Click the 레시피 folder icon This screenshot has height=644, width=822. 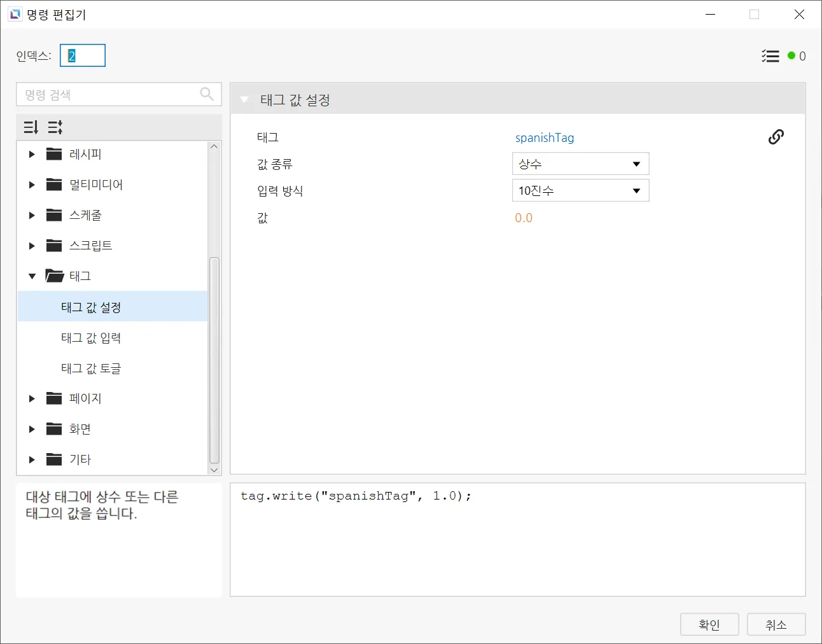click(x=54, y=154)
